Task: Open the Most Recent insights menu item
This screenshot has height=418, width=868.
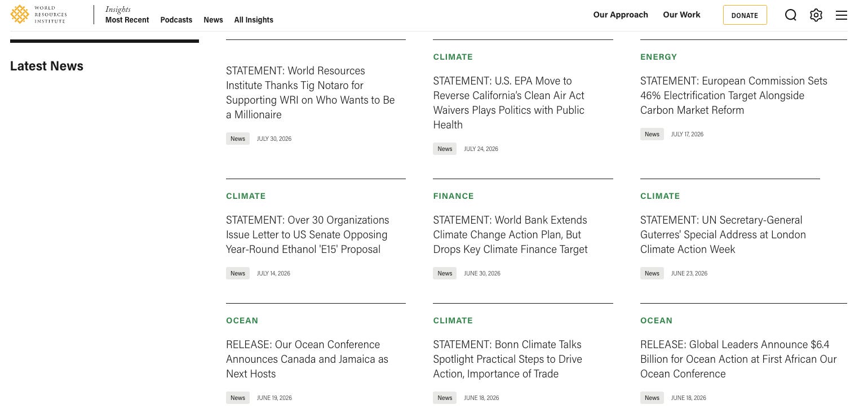Action: point(127,20)
